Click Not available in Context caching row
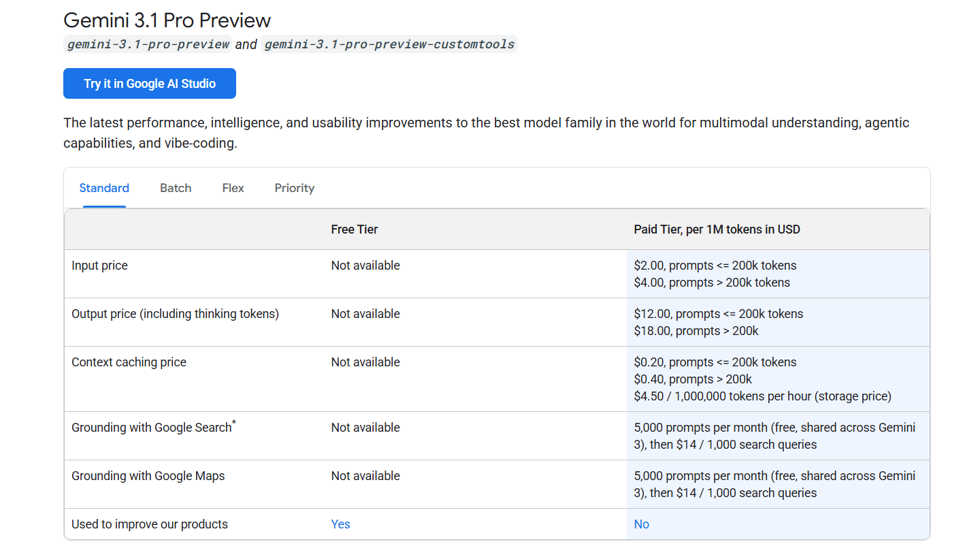 tap(365, 362)
